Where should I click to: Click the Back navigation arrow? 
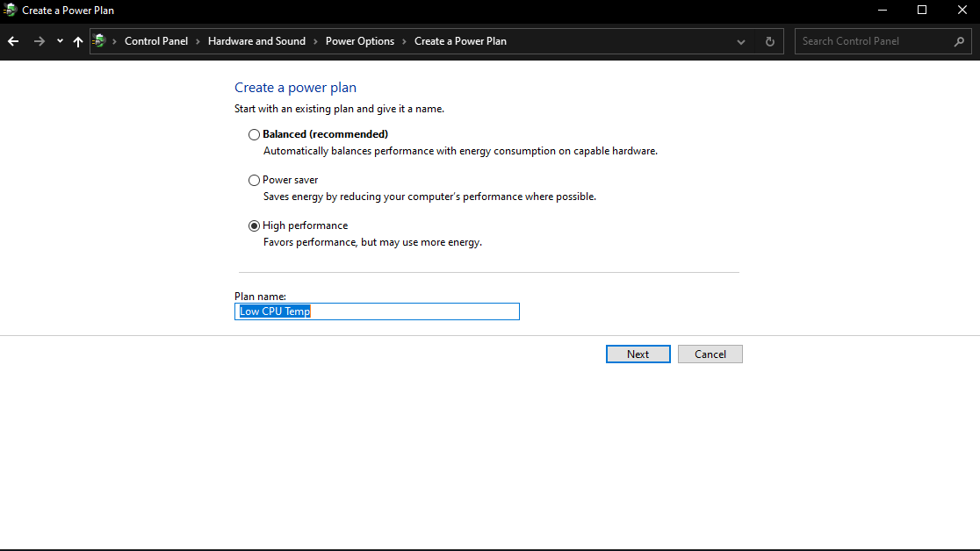click(13, 41)
